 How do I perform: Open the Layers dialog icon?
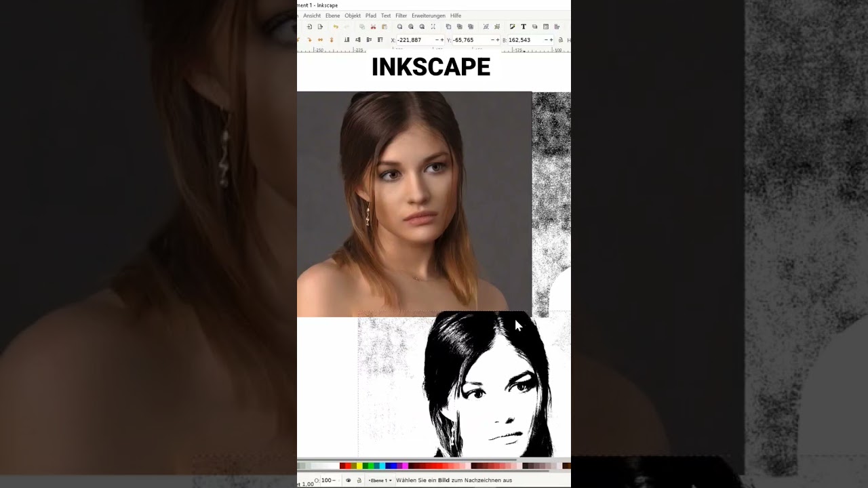pos(534,27)
